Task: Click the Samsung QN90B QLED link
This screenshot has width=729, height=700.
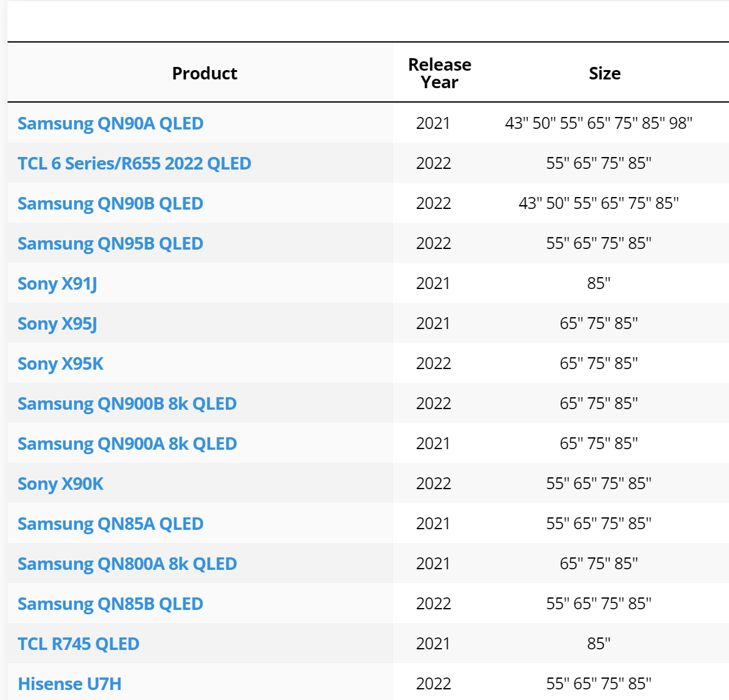Action: coord(110,203)
